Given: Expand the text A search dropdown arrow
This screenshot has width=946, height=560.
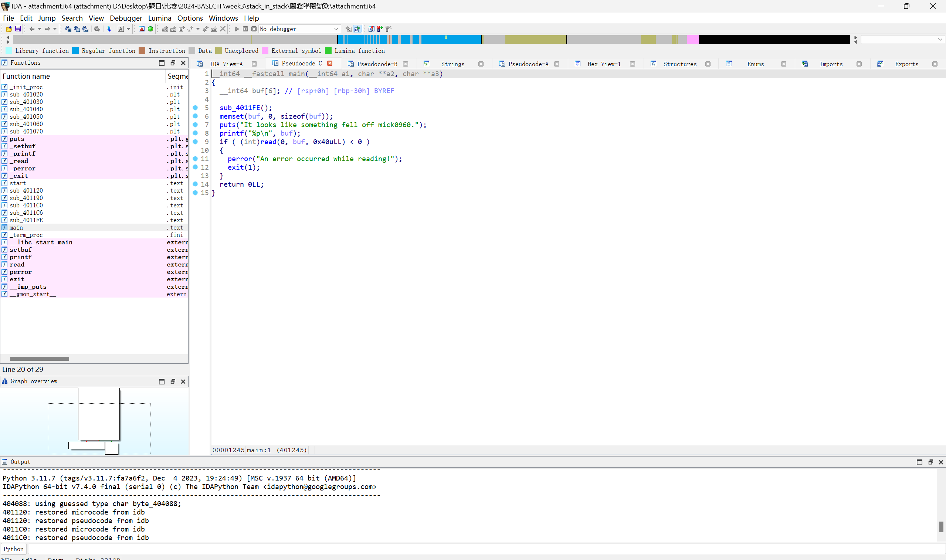Looking at the screenshot, I should point(128,29).
